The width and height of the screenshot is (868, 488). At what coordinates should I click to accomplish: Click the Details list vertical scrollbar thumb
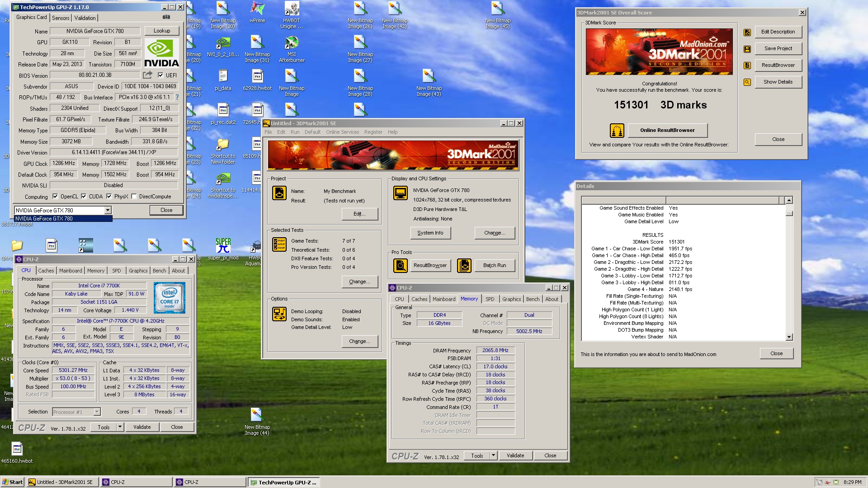coord(789,213)
